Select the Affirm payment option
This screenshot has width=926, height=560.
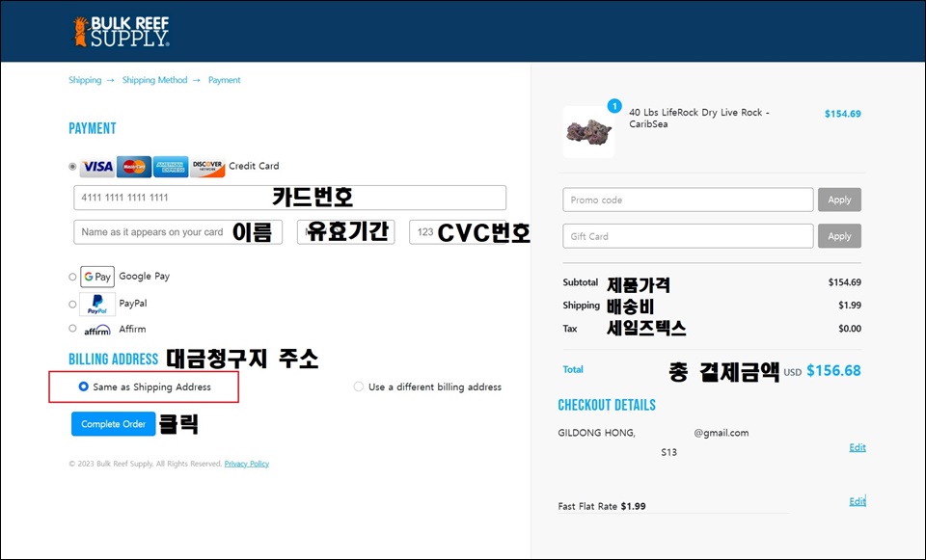(x=72, y=328)
